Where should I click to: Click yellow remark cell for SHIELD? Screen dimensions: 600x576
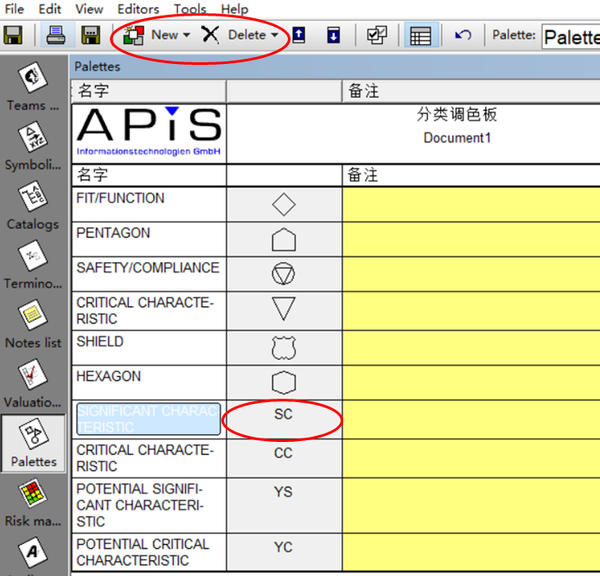coord(471,348)
